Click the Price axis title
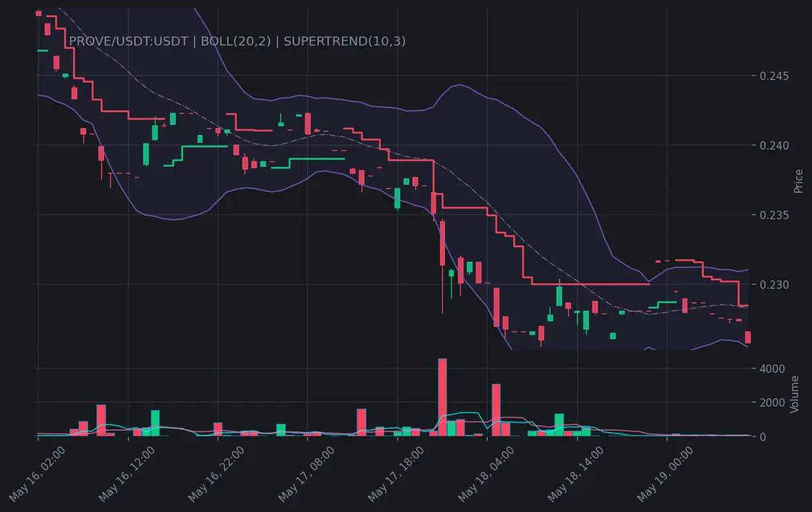Image resolution: width=812 pixels, height=512 pixels. 798,181
